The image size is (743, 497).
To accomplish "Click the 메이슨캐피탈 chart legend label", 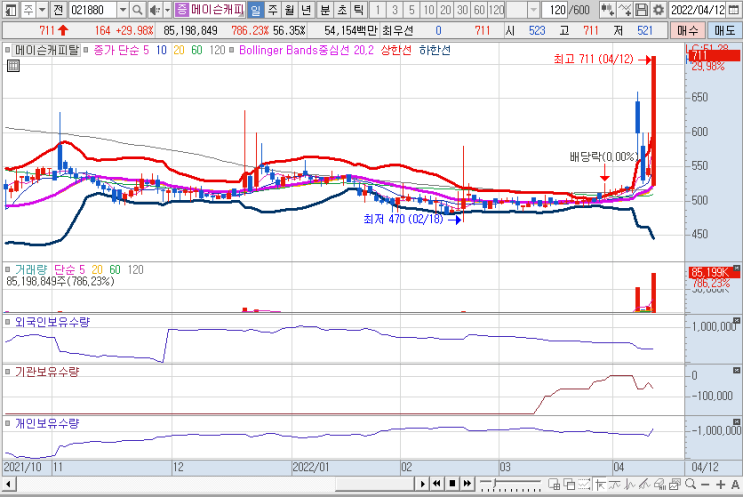I will pos(47,50).
